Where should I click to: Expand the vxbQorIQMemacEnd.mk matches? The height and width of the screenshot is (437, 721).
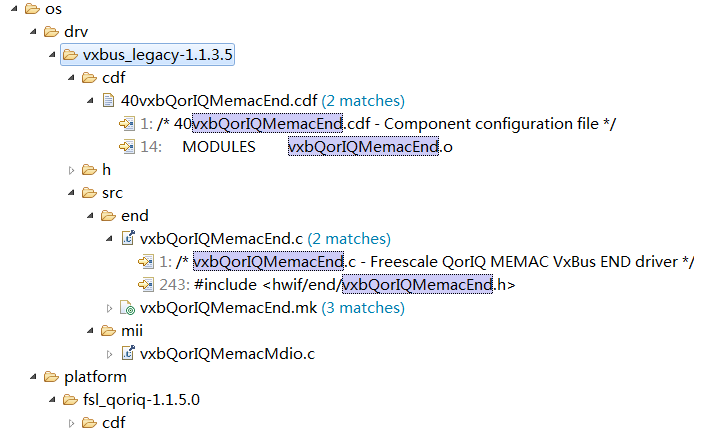coord(109,308)
